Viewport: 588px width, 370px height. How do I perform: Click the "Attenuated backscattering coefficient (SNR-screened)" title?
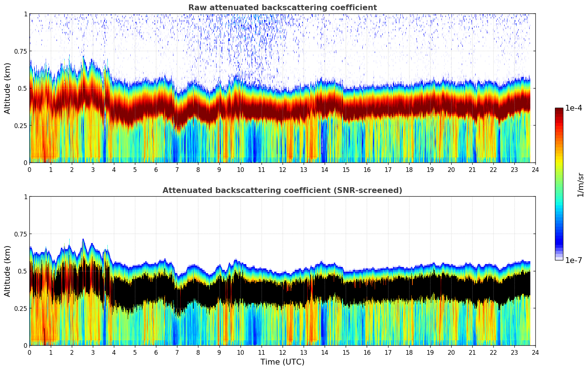(x=282, y=190)
